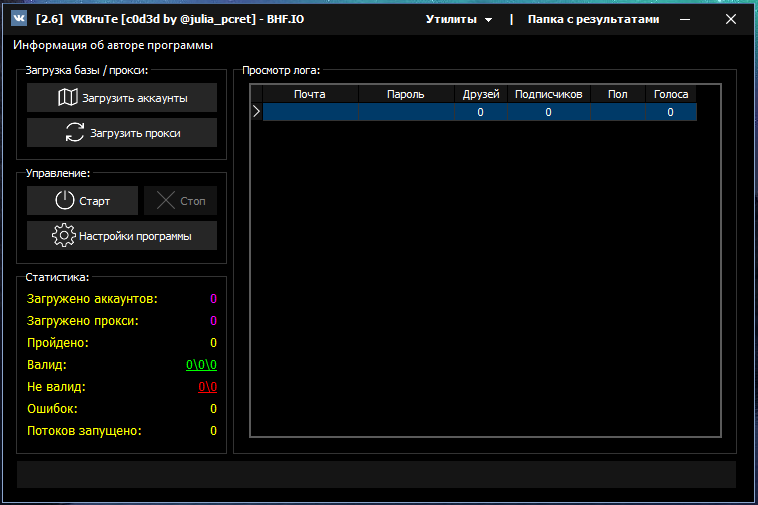758x505 pixels.
Task: Click the Ошибок value 0
Action: click(x=213, y=409)
